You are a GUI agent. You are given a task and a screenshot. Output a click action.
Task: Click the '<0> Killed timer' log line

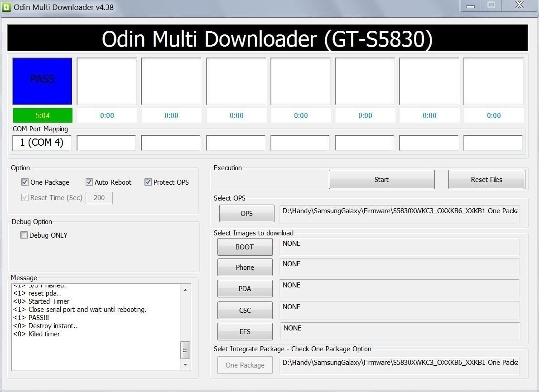(x=36, y=334)
